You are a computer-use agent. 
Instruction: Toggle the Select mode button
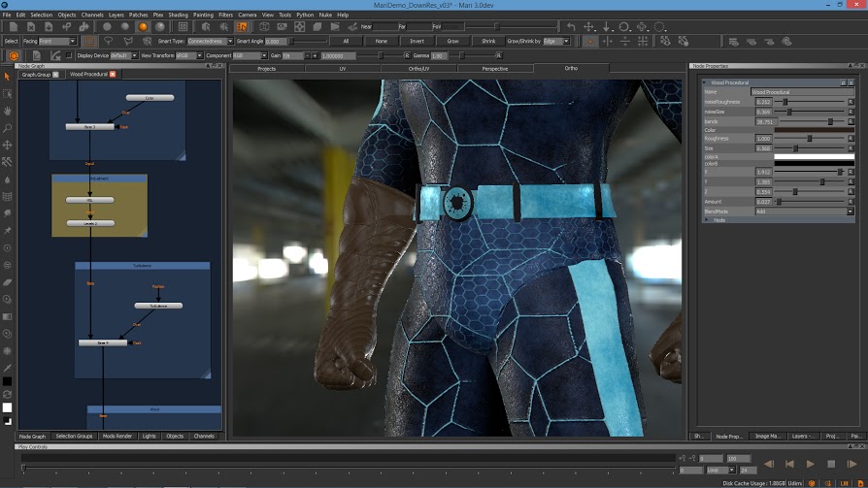point(12,42)
